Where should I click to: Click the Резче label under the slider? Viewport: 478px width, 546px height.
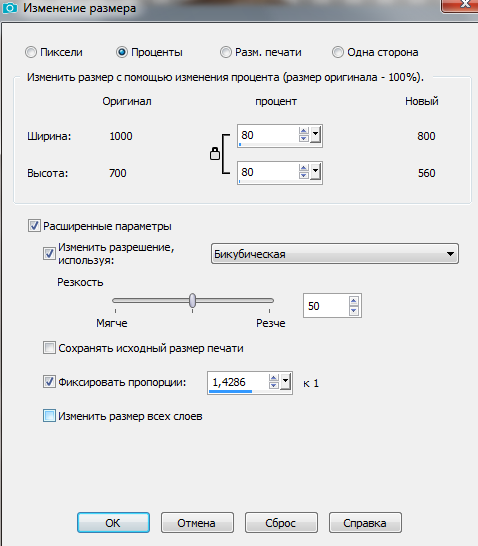[x=271, y=323]
